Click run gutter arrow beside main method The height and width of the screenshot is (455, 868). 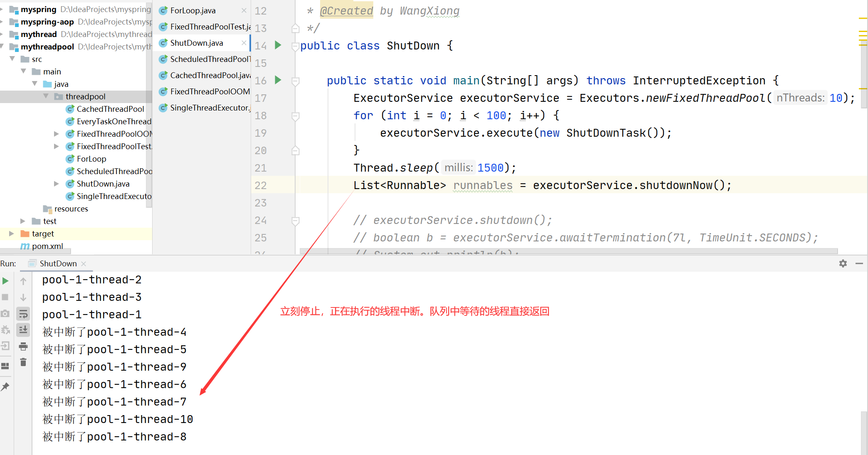(x=278, y=80)
